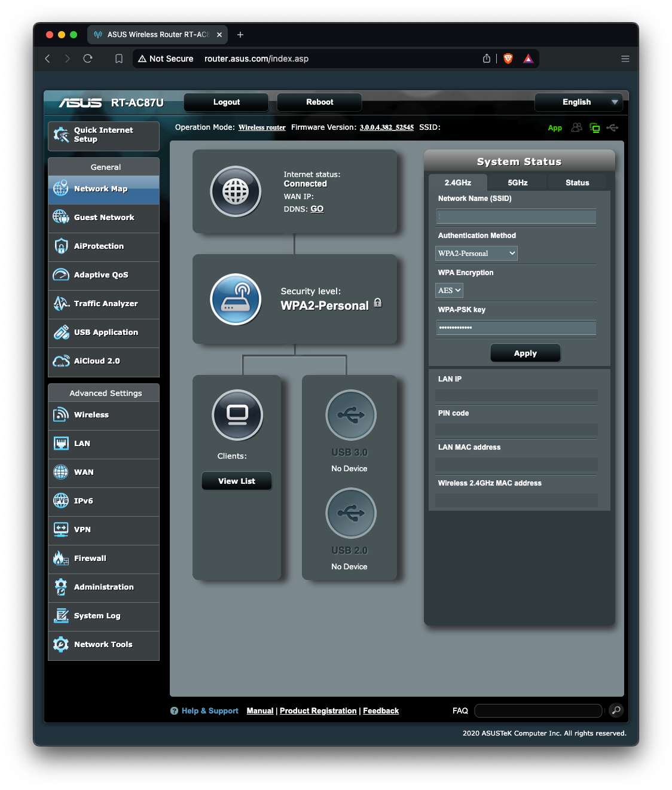Open System Log page
This screenshot has height=790, width=672.
[103, 616]
